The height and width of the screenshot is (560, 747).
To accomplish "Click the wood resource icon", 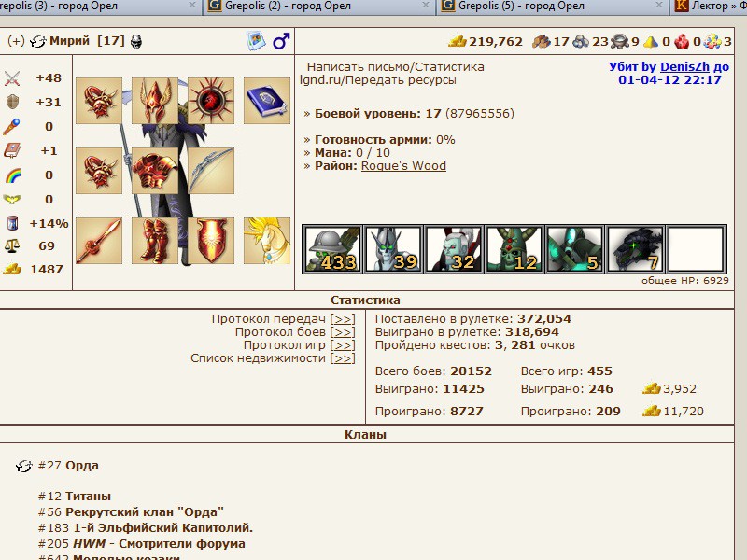I will tap(542, 41).
